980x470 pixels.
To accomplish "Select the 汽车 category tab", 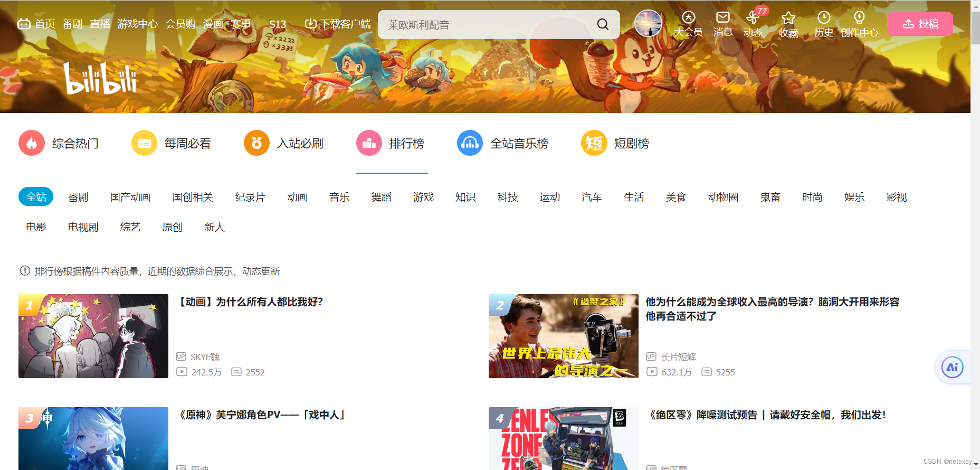I will coord(592,197).
